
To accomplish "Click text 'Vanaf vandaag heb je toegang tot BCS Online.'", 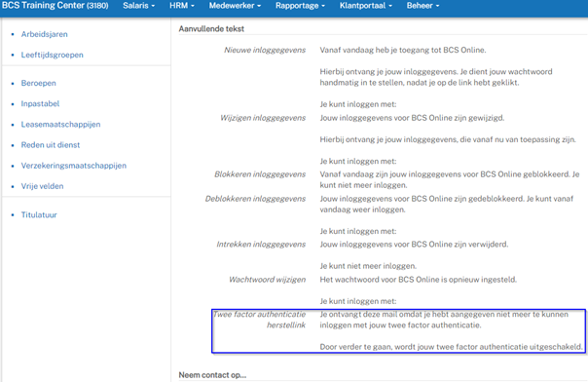I will [403, 50].
